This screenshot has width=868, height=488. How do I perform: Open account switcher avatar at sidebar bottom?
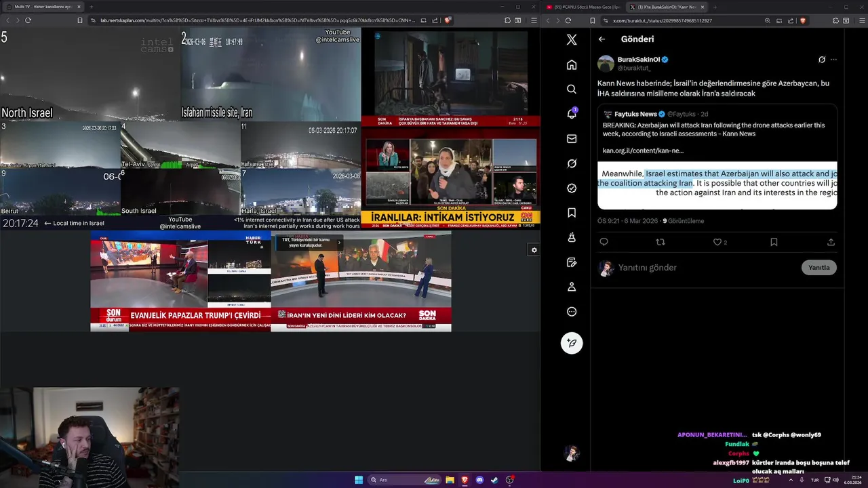(572, 452)
